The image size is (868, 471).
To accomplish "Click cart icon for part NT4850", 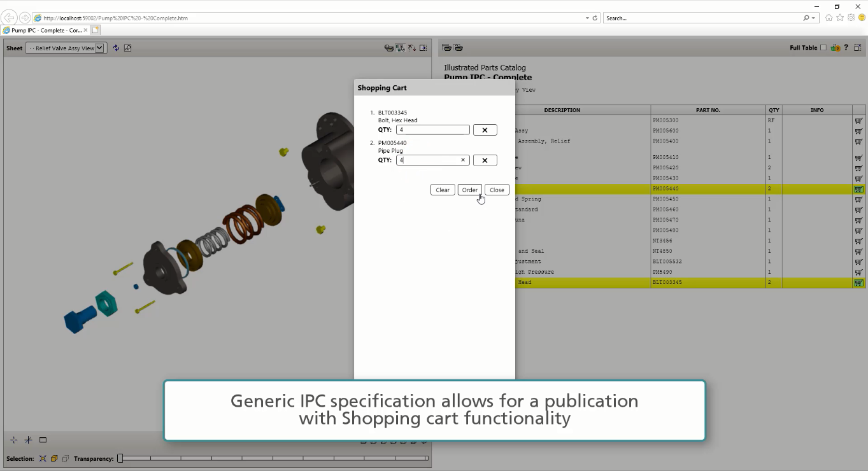I will click(858, 251).
